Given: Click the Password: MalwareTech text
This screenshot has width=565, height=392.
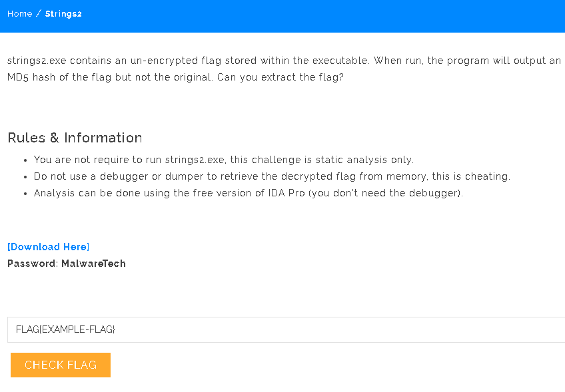Looking at the screenshot, I should point(66,264).
